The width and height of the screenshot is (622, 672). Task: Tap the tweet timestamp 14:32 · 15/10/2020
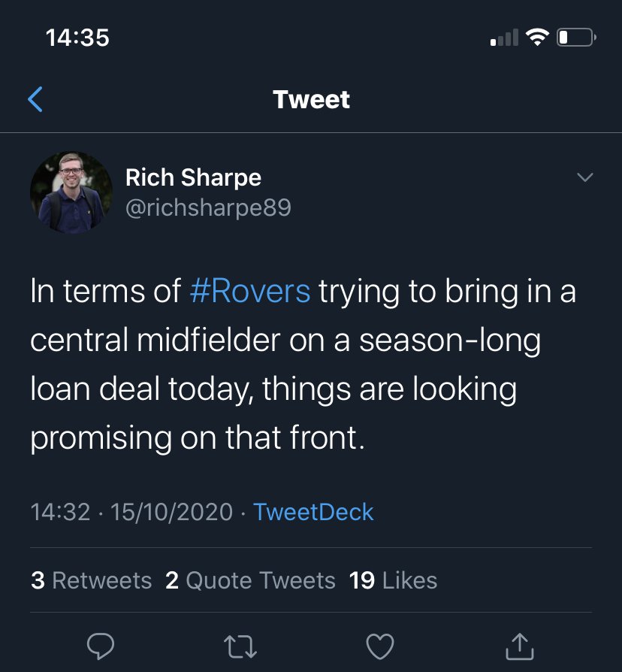(x=131, y=512)
